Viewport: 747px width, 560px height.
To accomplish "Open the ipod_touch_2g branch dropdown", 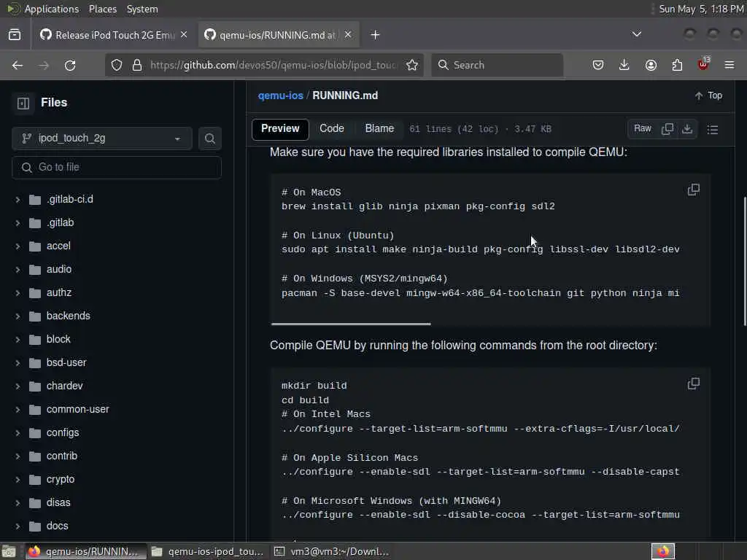I will [102, 139].
